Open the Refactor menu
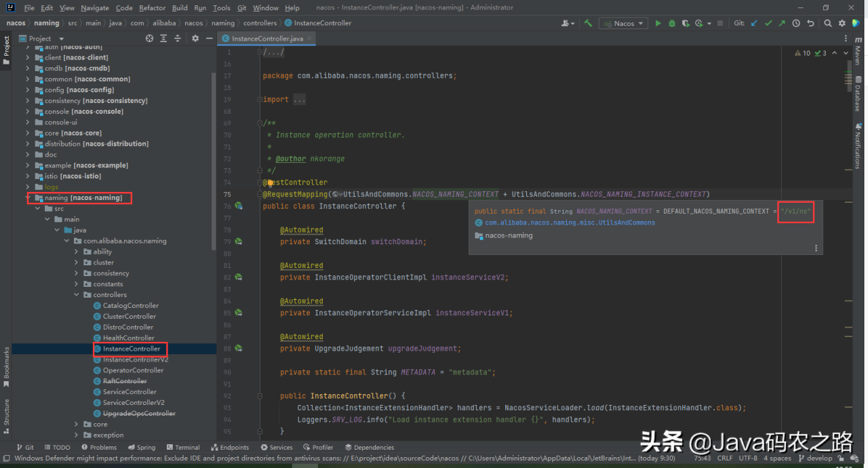Image resolution: width=868 pixels, height=468 pixels. point(153,8)
